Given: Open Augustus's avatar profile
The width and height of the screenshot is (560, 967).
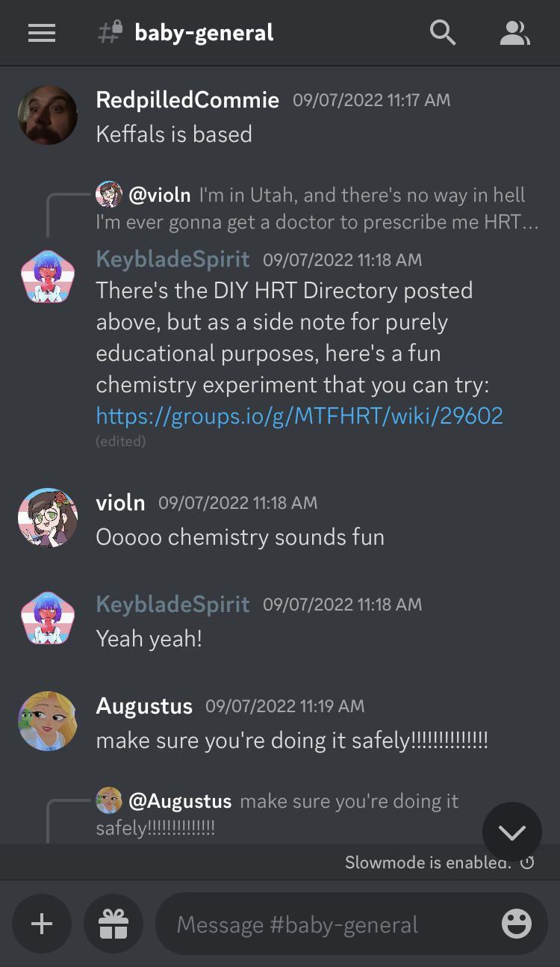Looking at the screenshot, I should (48, 720).
